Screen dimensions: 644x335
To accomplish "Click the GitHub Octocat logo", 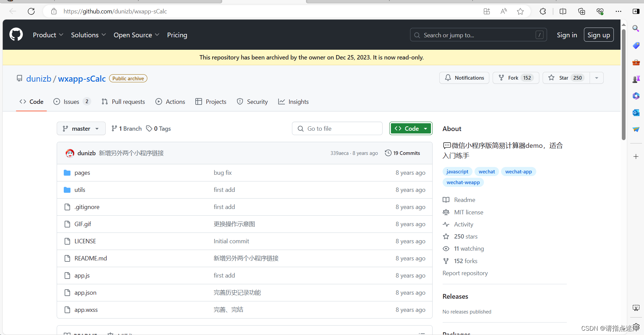I will [16, 35].
